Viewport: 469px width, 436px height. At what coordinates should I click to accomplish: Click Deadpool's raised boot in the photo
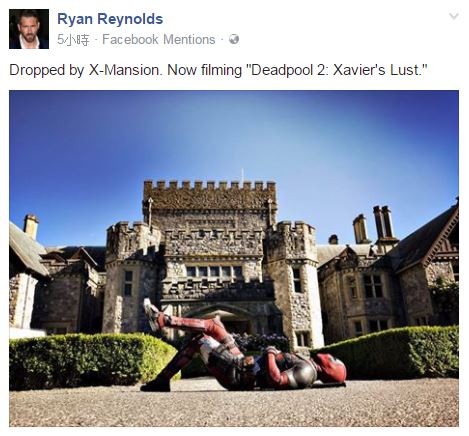[x=152, y=314]
